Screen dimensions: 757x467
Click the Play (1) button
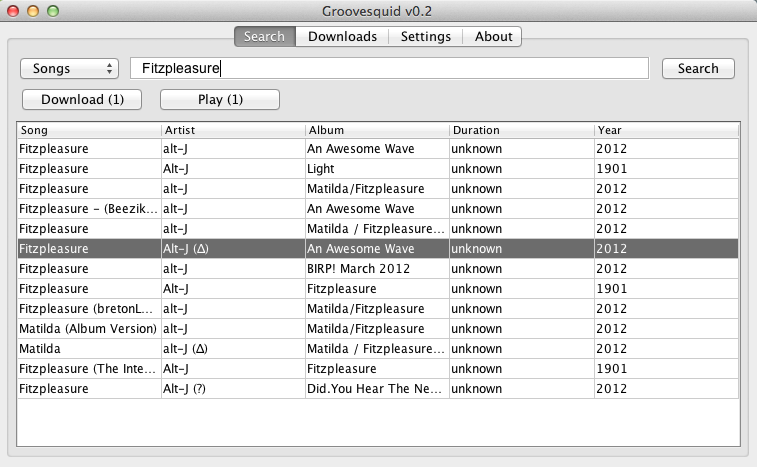[220, 99]
